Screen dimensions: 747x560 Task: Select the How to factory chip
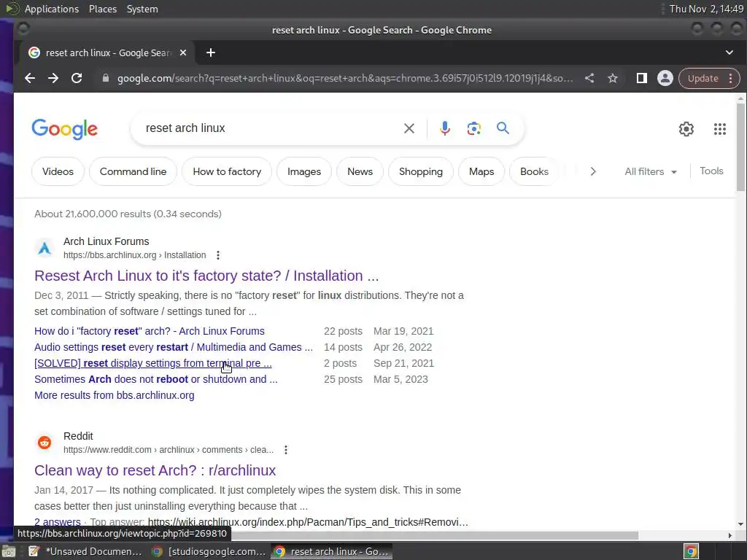(227, 171)
